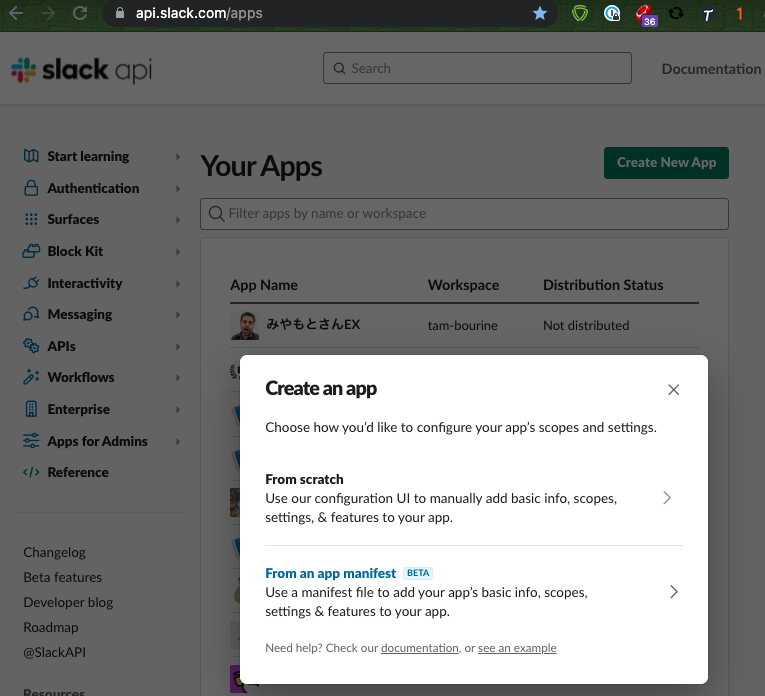Viewport: 765px width, 696px height.
Task: Open the documentation help link
Action: [420, 648]
